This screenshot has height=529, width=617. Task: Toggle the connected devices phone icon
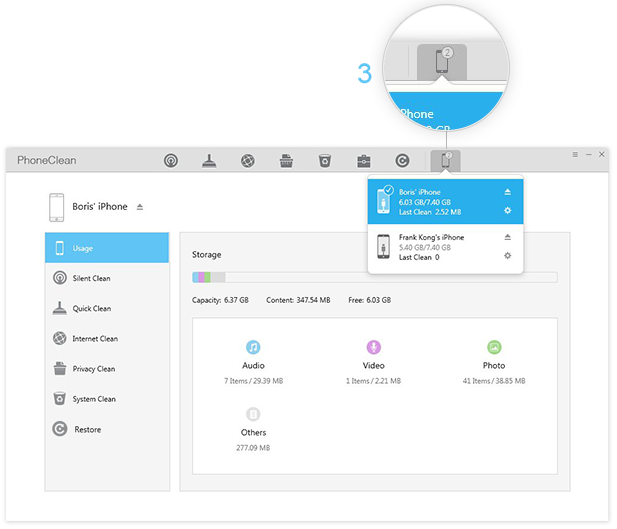[443, 160]
